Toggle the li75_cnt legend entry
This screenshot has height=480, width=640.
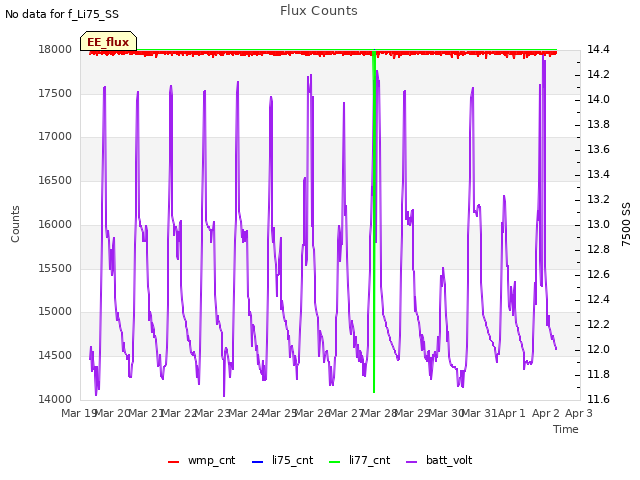(282, 460)
